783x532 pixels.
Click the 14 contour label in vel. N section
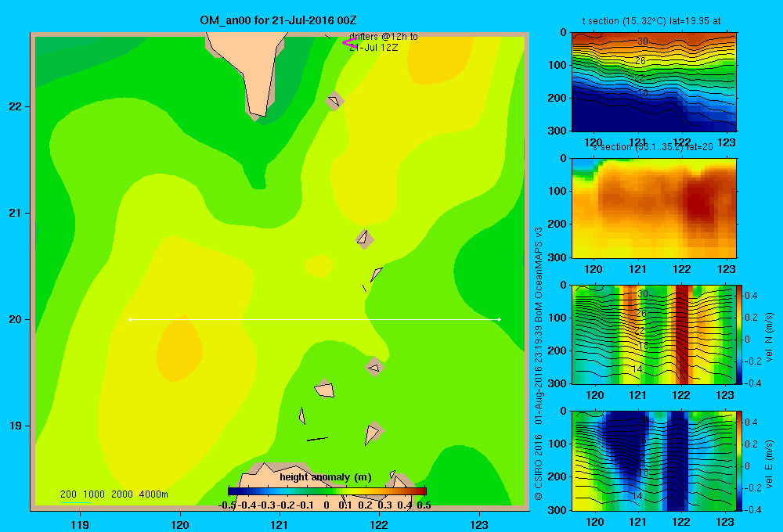(x=637, y=369)
